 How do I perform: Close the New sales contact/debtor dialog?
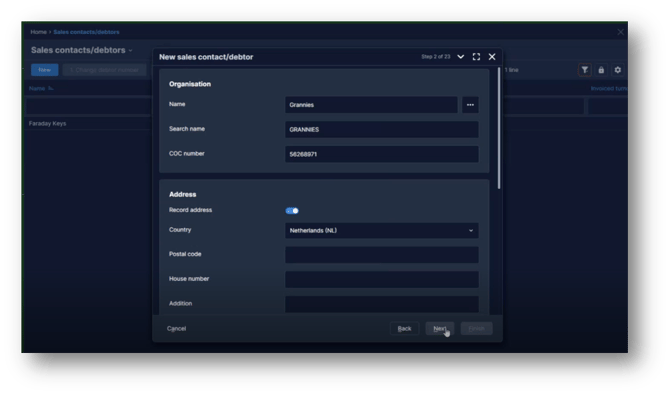click(x=492, y=57)
